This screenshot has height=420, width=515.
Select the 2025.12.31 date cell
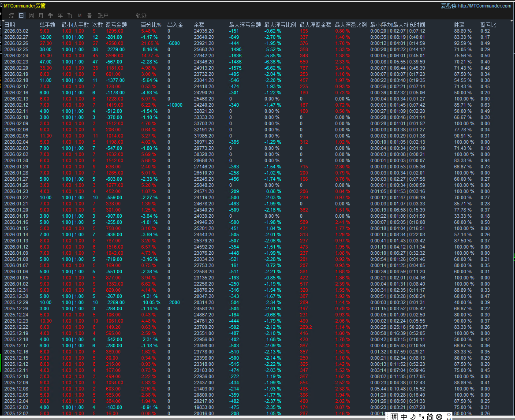click(16, 290)
